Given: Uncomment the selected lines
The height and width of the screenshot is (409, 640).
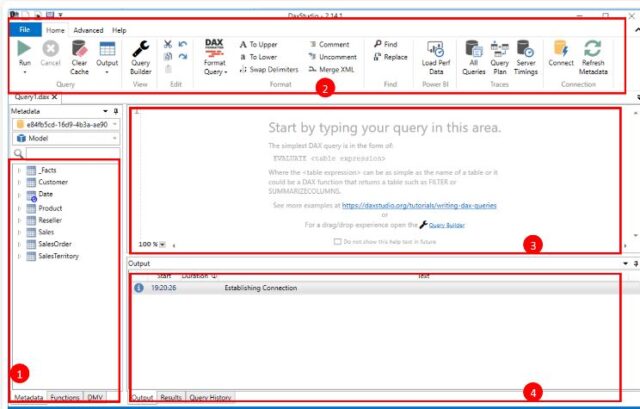Looking at the screenshot, I should (x=333, y=57).
